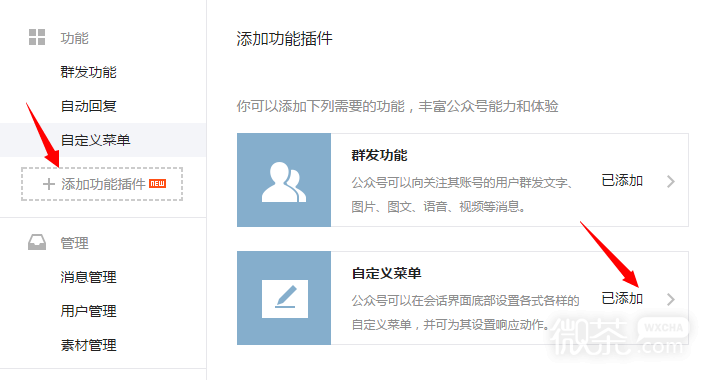
Task: Expand the 群发功能 card chevron arrow
Action: [671, 182]
